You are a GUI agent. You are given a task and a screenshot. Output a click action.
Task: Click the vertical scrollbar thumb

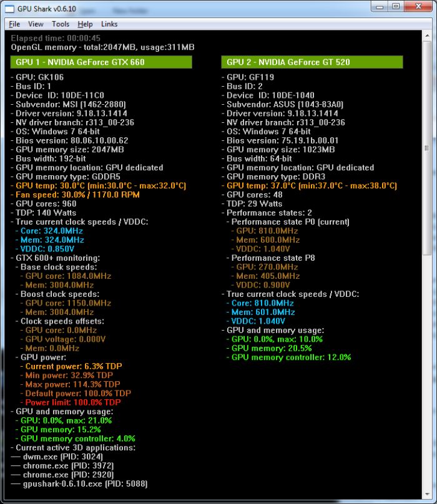click(427, 148)
